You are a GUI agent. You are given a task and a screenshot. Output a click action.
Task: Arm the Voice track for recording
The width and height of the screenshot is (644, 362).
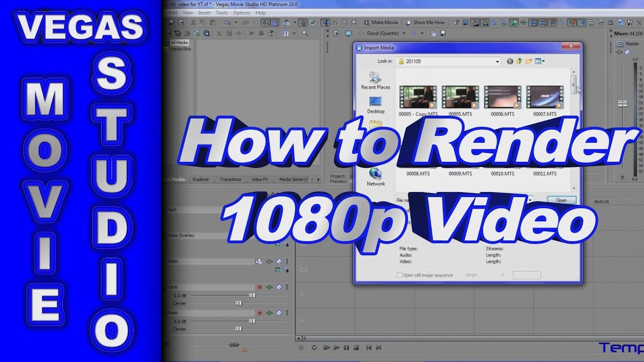coord(260,287)
